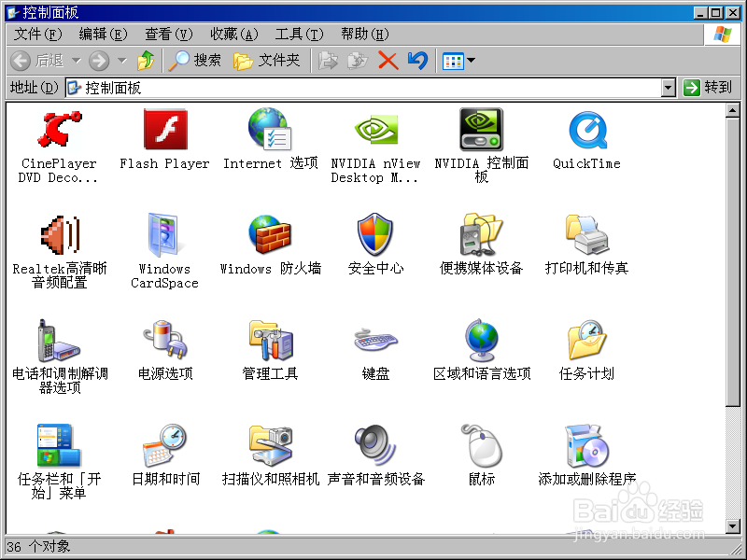
Task: Open the 收藏(A) menu
Action: 234,34
